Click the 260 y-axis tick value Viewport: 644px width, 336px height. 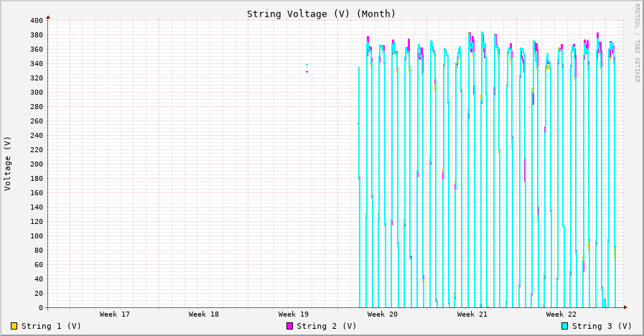click(36, 121)
